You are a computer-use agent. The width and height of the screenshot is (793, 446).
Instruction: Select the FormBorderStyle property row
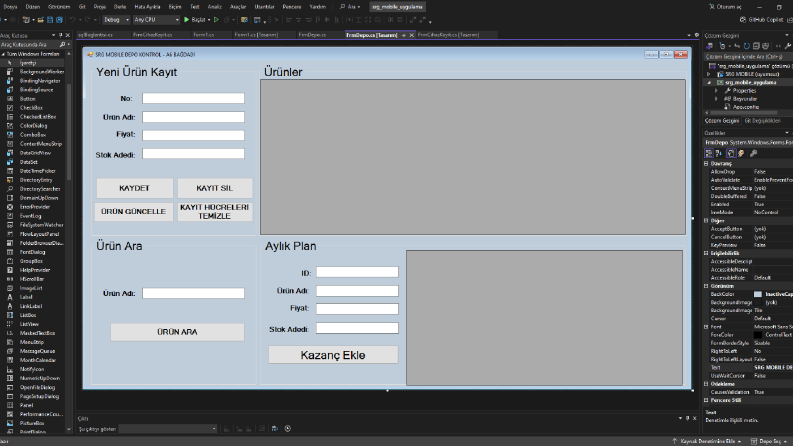[748, 343]
